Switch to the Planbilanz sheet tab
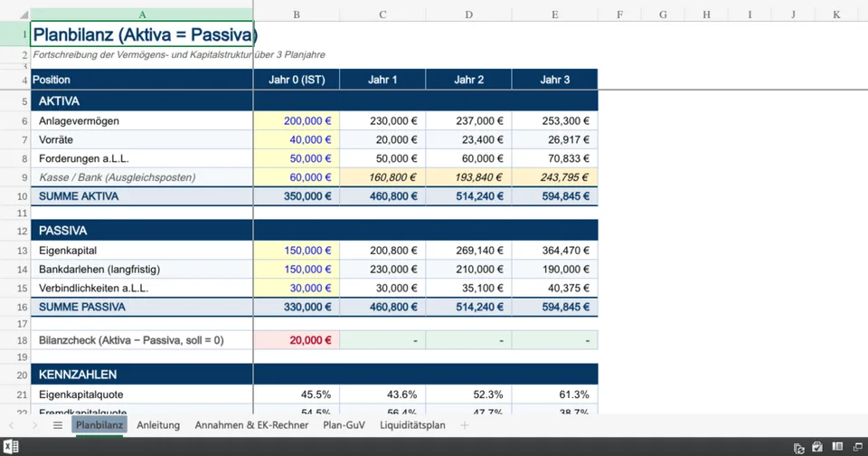Image resolution: width=868 pixels, height=456 pixels. point(99,425)
